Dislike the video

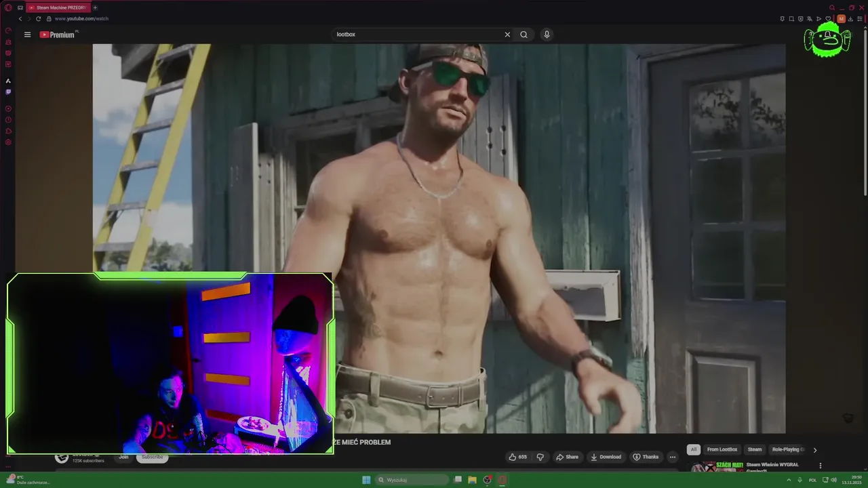click(540, 457)
